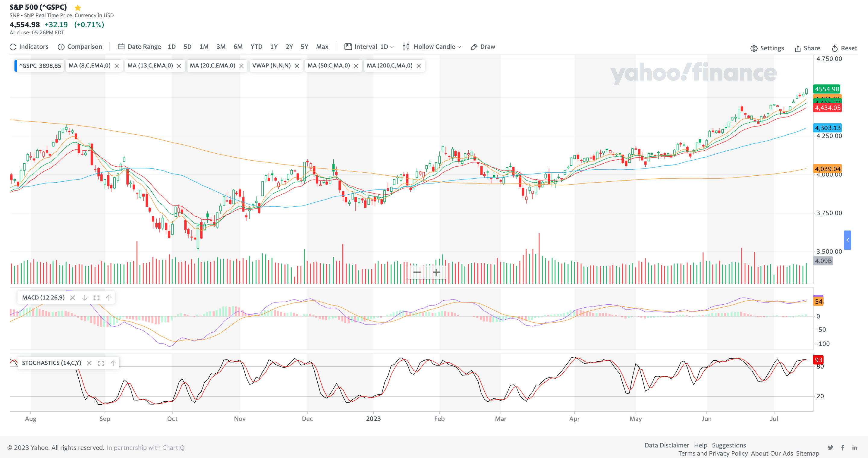
Task: Maximize the MACD panel
Action: pyautogui.click(x=96, y=298)
